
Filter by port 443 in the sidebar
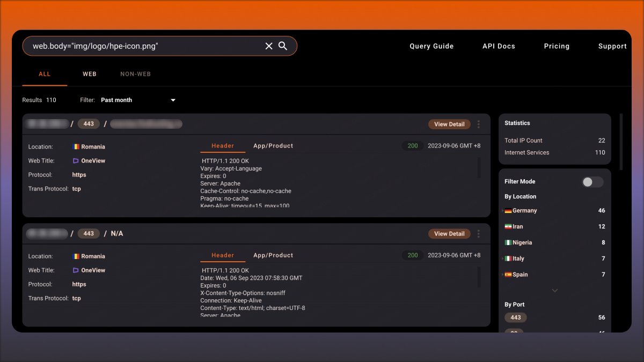(x=515, y=317)
